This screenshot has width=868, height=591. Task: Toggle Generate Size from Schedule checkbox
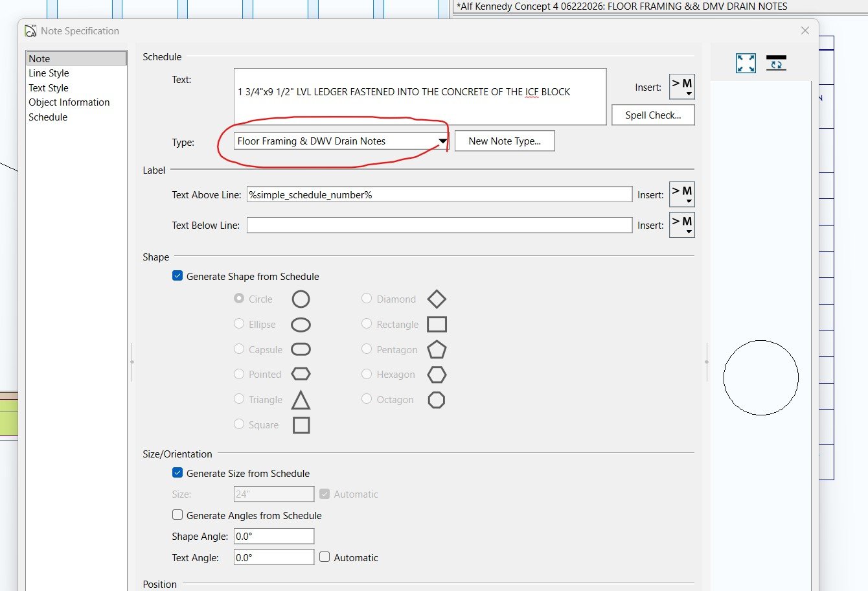(177, 473)
